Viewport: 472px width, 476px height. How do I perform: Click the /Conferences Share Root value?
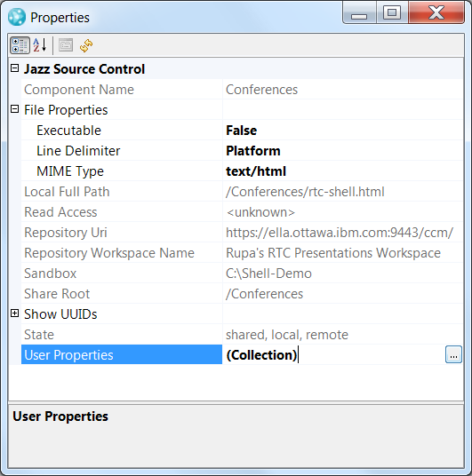pos(264,294)
